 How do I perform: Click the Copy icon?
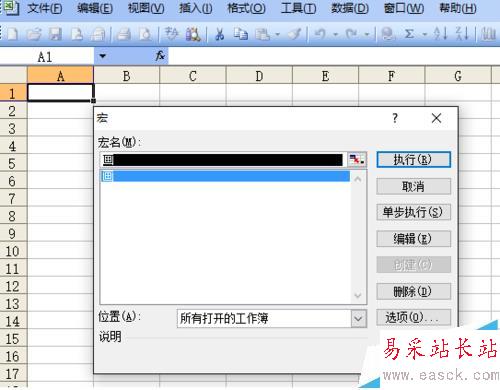tap(240, 34)
